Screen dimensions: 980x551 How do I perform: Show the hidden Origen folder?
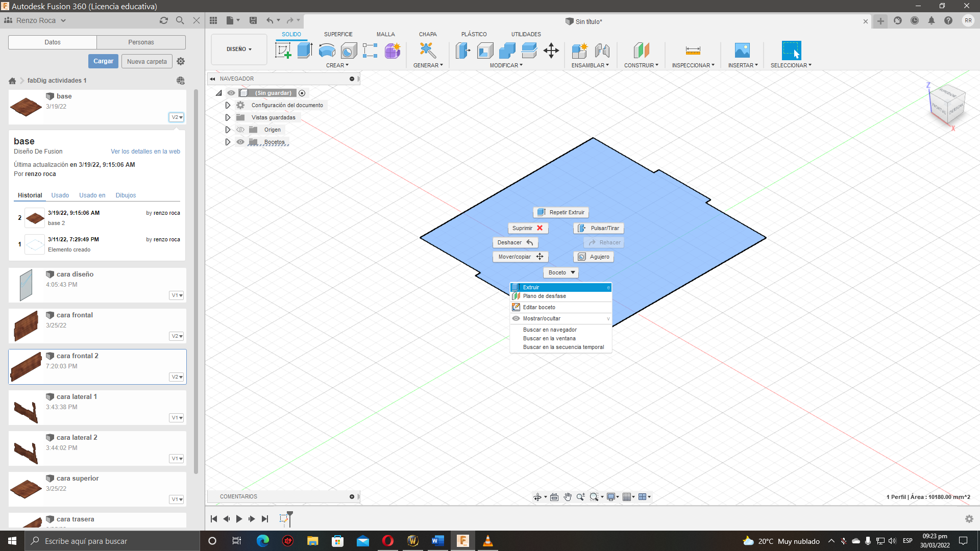point(240,130)
